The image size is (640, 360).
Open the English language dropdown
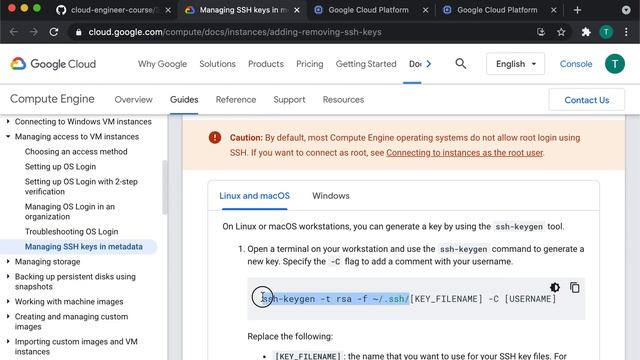[516, 64]
